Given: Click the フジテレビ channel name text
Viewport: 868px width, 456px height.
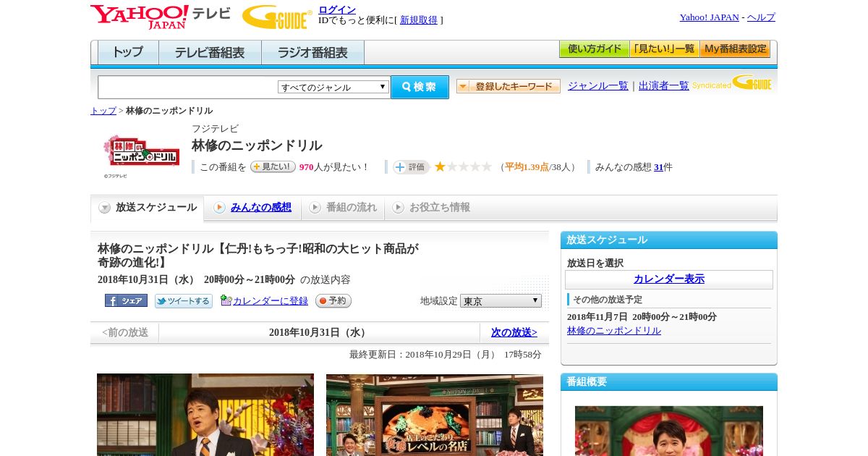Looking at the screenshot, I should tap(215, 129).
